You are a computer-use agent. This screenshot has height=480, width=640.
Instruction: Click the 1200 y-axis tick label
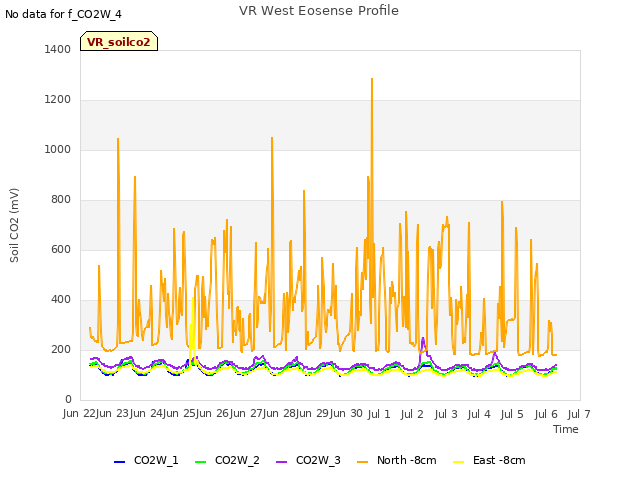[x=58, y=100]
